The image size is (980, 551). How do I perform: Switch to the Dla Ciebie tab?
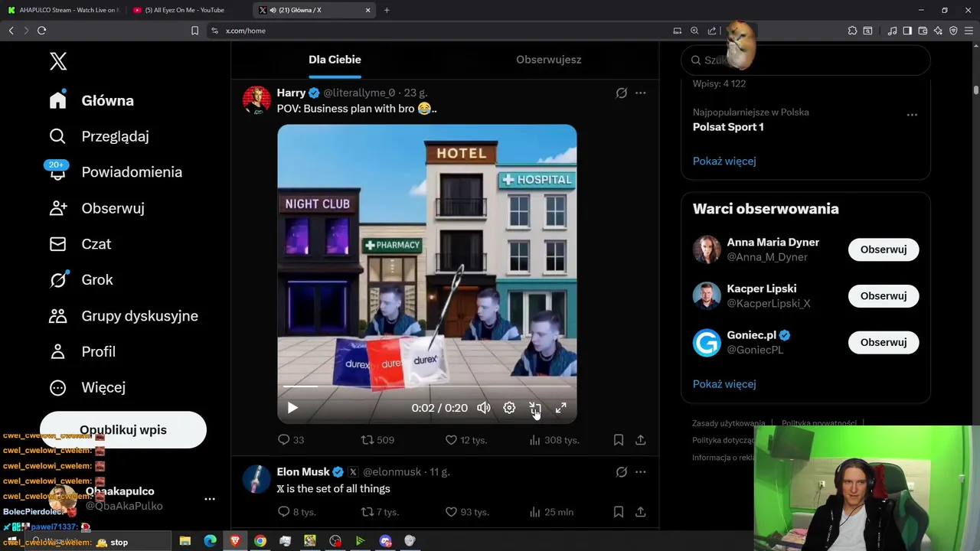(x=335, y=60)
